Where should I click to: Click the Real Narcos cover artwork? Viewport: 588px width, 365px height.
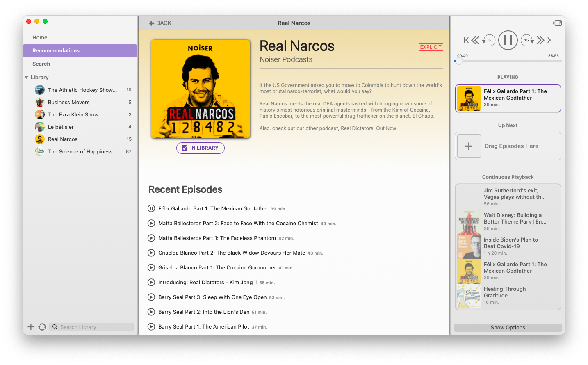[201, 89]
